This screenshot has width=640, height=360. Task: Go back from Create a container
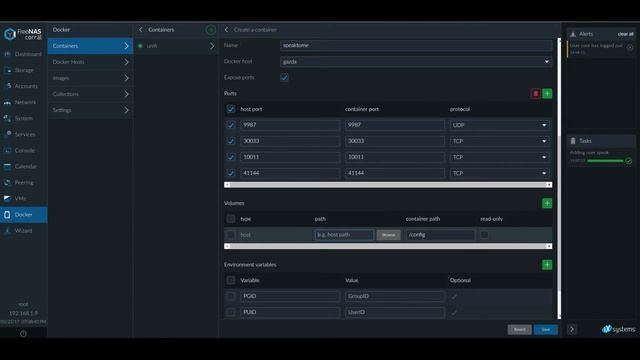227,30
